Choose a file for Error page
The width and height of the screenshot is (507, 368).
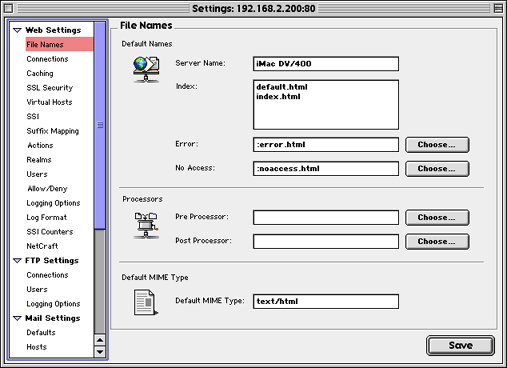437,145
